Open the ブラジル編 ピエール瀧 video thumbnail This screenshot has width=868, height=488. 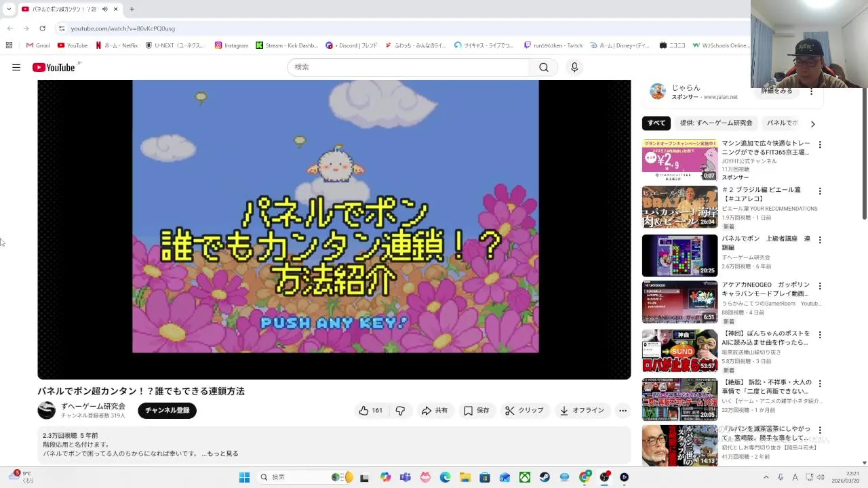click(x=679, y=207)
